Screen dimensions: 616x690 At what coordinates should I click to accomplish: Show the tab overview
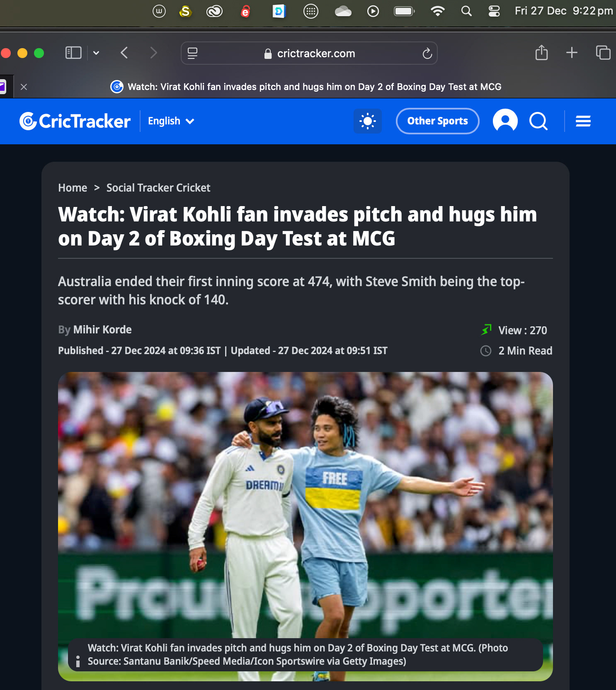(603, 53)
